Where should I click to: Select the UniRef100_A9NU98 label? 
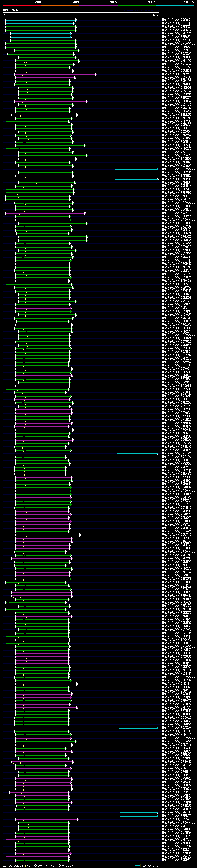click(176, 192)
